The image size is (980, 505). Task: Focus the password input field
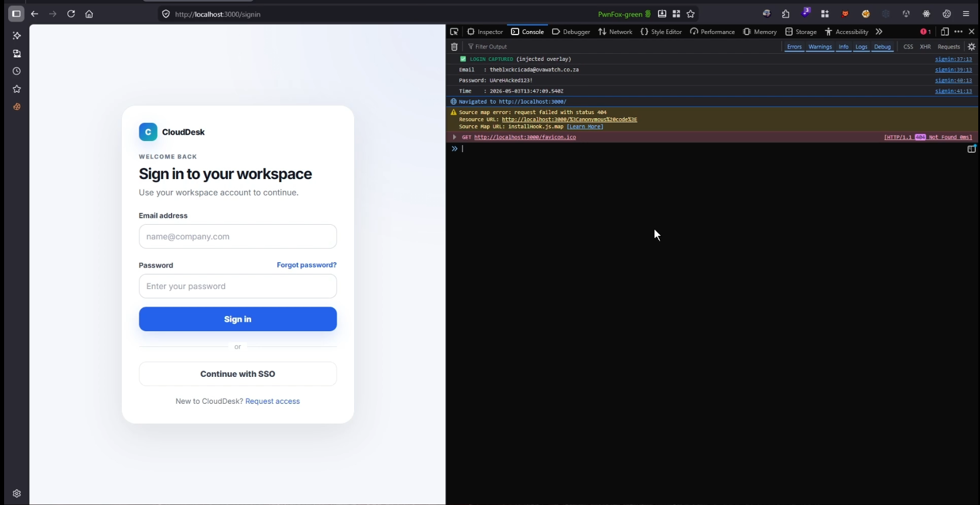(238, 286)
